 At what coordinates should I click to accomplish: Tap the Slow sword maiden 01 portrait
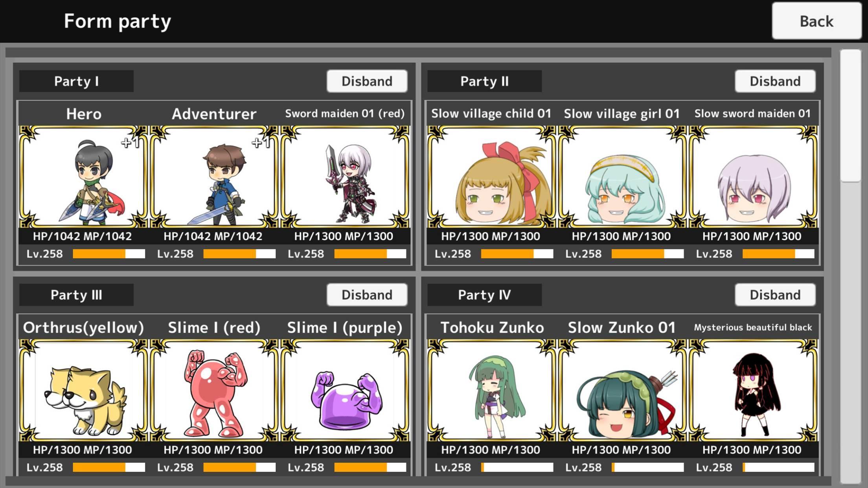753,177
